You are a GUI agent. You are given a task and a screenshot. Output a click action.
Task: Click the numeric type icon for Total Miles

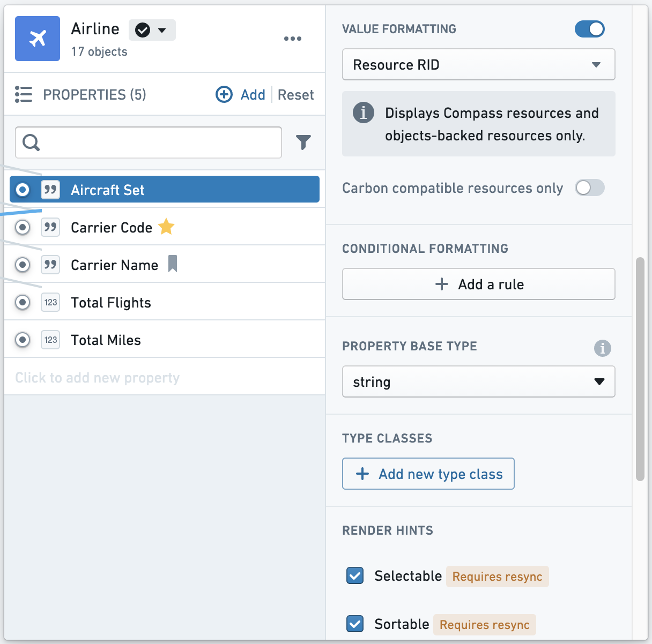pos(50,340)
